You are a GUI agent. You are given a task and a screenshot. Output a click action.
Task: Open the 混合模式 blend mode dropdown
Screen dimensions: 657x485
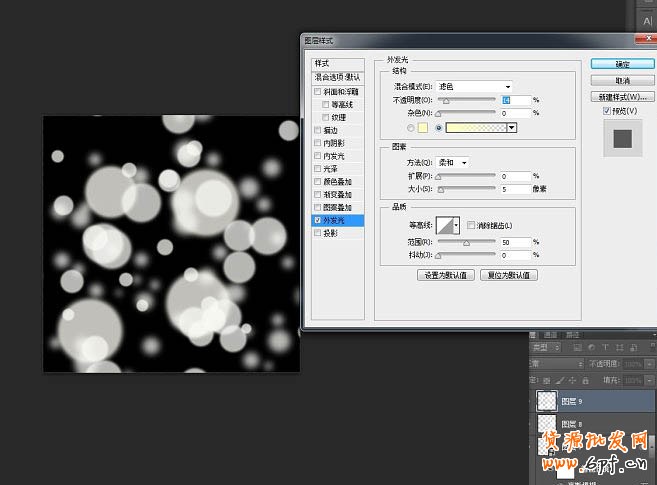(474, 87)
